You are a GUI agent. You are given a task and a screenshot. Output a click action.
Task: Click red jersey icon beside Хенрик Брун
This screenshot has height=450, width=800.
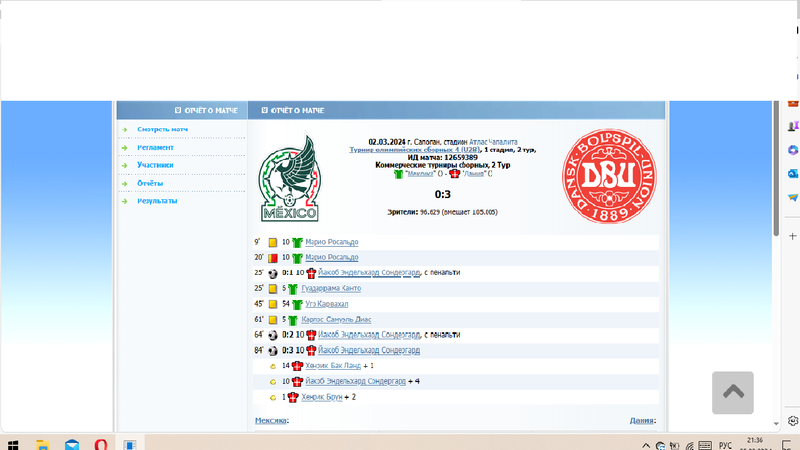[x=293, y=397]
